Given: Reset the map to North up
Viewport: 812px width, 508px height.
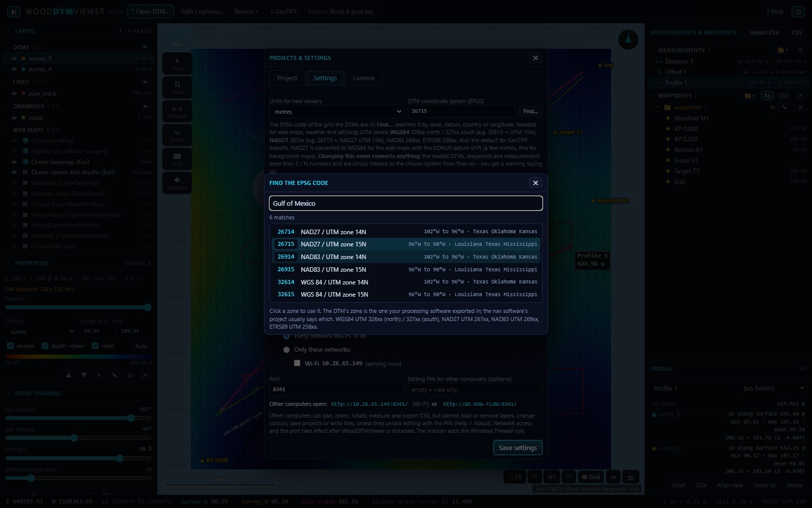Looking at the screenshot, I should (552, 477).
